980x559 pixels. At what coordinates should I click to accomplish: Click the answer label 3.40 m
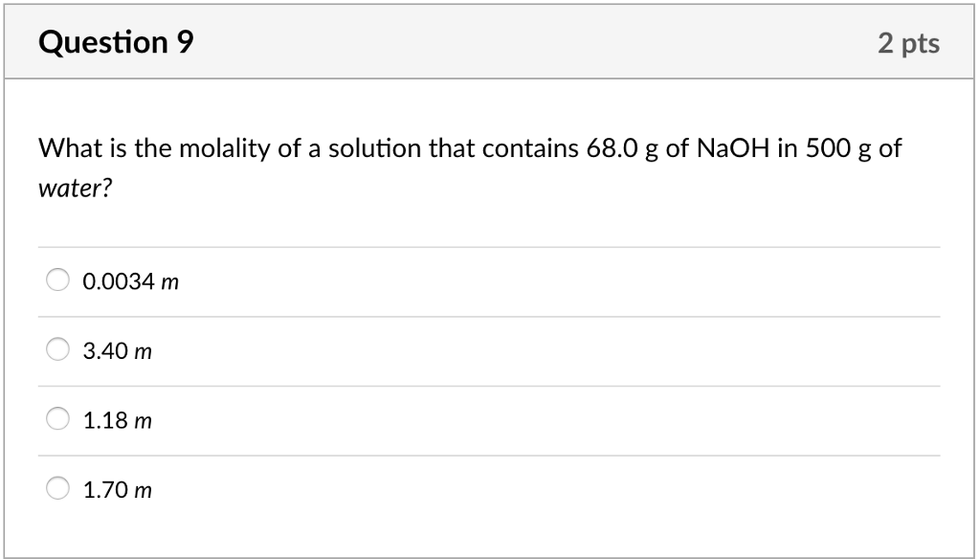[x=117, y=350]
